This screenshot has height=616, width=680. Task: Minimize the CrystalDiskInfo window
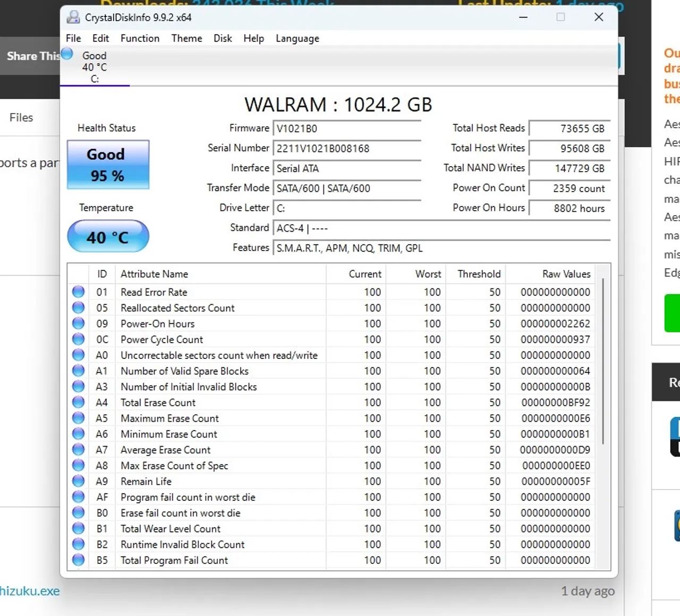pyautogui.click(x=523, y=17)
